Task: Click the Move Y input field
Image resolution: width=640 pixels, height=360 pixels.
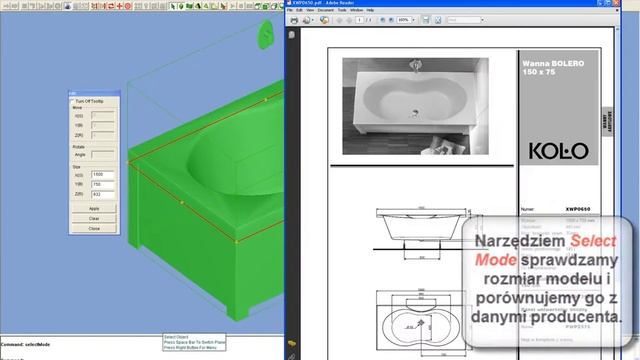Action: [103, 125]
